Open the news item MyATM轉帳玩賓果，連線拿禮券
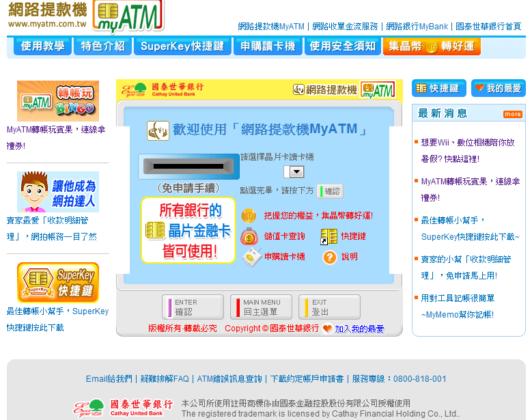Image resolution: width=532 pixels, height=420 pixels. (x=471, y=190)
